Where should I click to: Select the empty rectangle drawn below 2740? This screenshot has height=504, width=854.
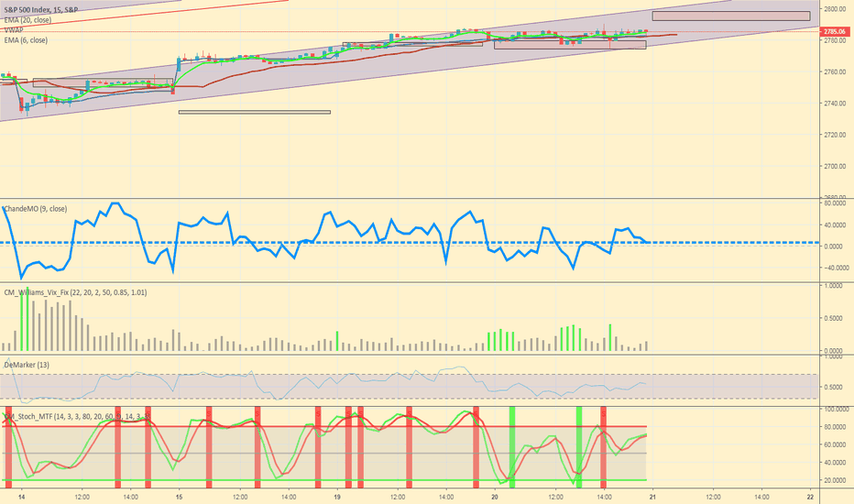(255, 112)
